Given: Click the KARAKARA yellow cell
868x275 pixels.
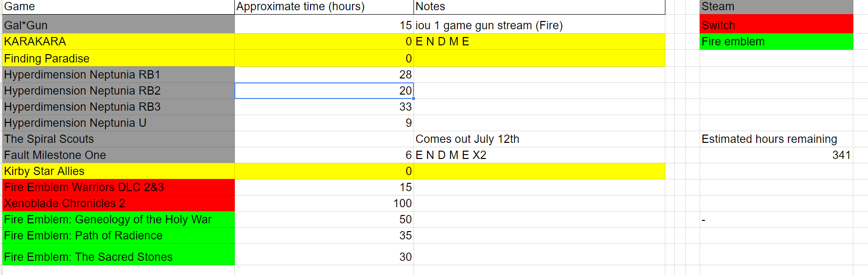Looking at the screenshot, I should (119, 41).
